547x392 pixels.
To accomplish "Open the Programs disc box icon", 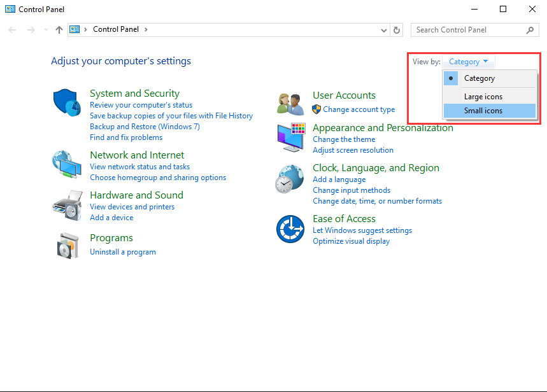I will point(67,245).
